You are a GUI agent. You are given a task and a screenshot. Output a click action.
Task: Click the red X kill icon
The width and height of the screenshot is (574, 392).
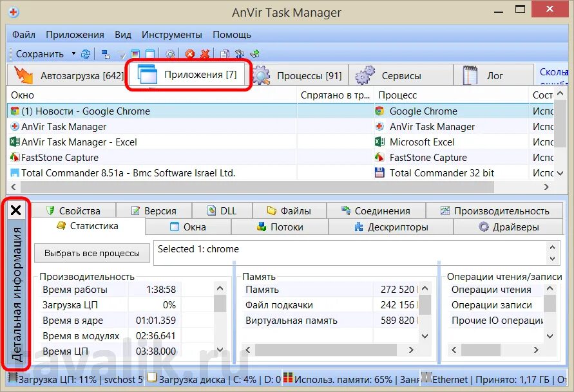click(x=205, y=55)
